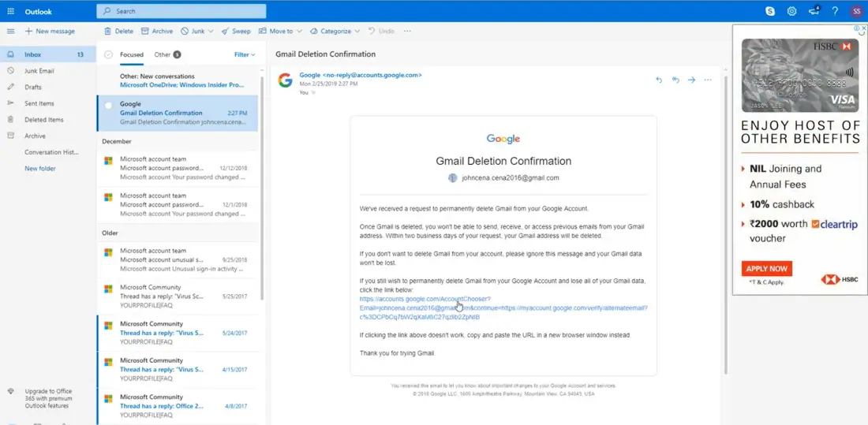Screen dimensions: 868x425
Task: Close the HSBC ad with the X icon
Action: (x=864, y=28)
